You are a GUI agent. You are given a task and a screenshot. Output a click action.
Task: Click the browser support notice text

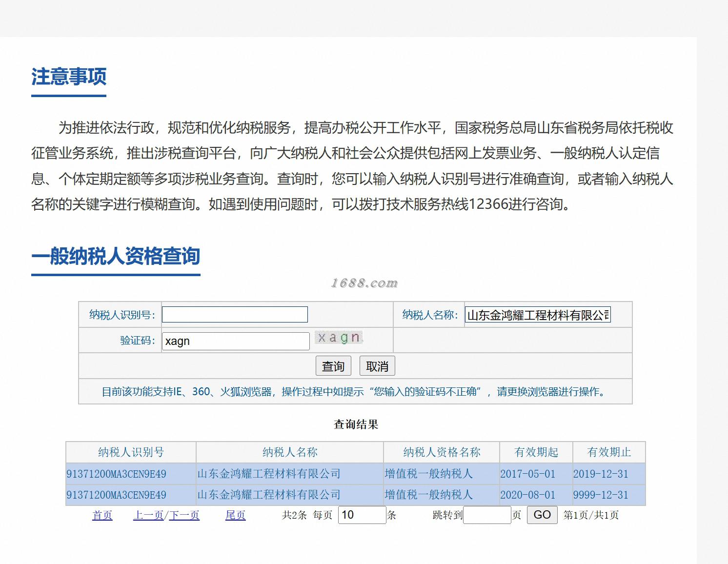coord(355,392)
